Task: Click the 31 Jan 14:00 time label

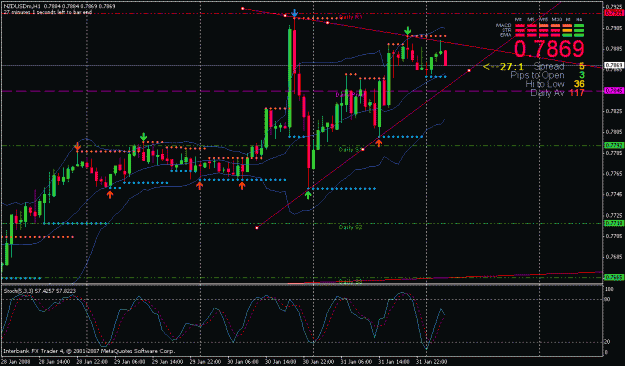Action: (x=395, y=362)
